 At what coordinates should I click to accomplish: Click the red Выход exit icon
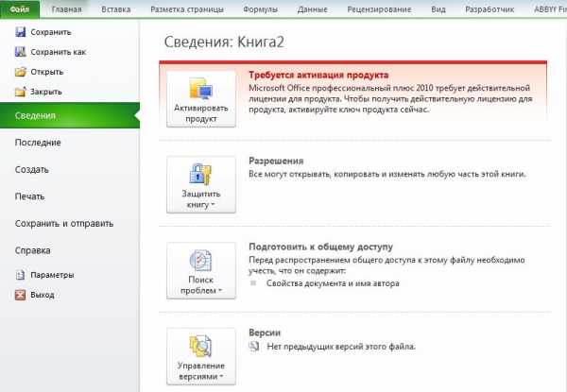click(20, 295)
